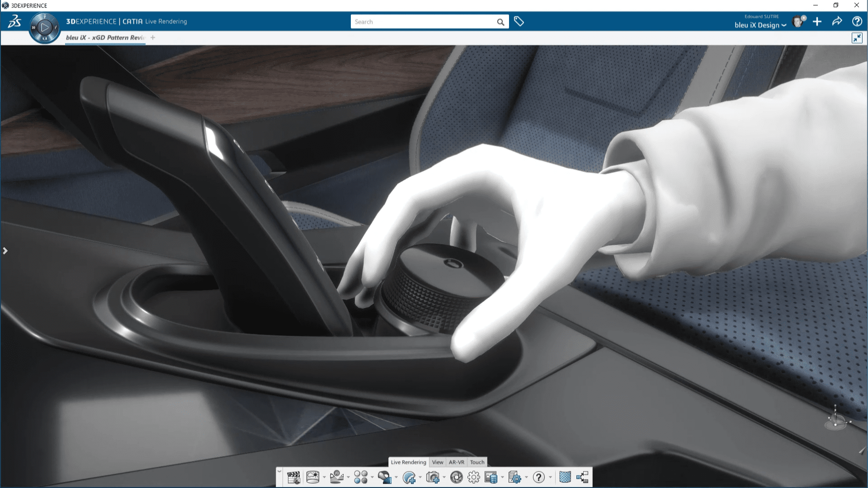Switch to the AR-VR tab
The image size is (868, 488).
click(456, 462)
